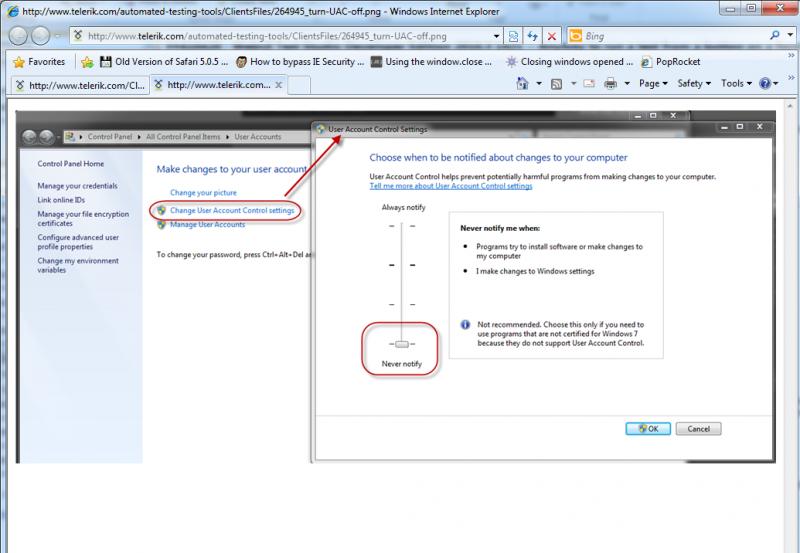Click the browser Back button

coord(18,36)
